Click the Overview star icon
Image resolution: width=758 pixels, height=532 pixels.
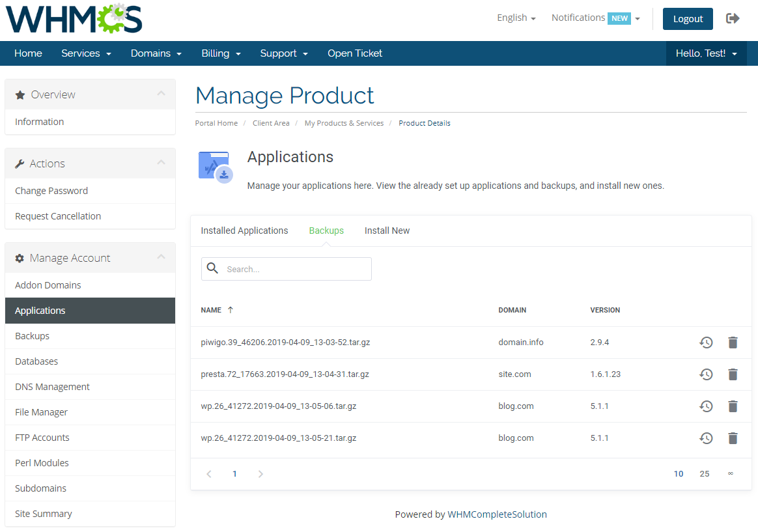pyautogui.click(x=20, y=94)
